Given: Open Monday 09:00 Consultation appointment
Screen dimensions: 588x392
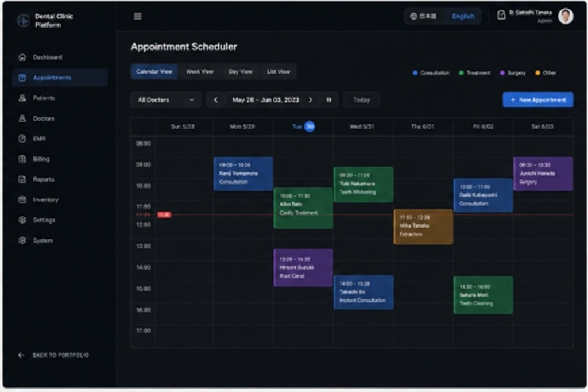Looking at the screenshot, I should pos(243,174).
